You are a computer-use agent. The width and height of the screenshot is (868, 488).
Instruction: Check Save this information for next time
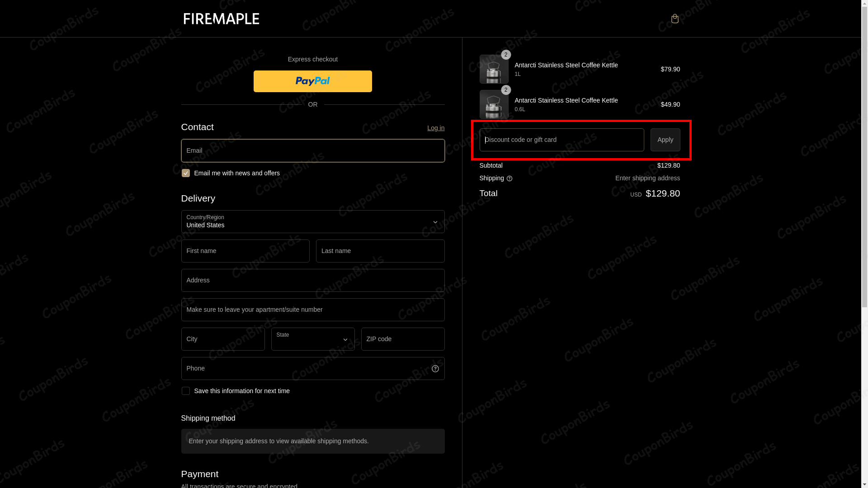[186, 391]
